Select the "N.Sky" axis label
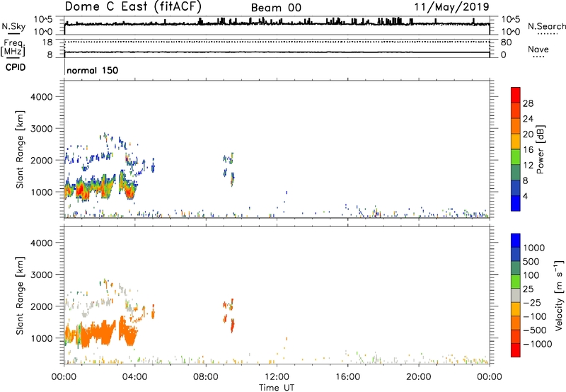 [13, 26]
